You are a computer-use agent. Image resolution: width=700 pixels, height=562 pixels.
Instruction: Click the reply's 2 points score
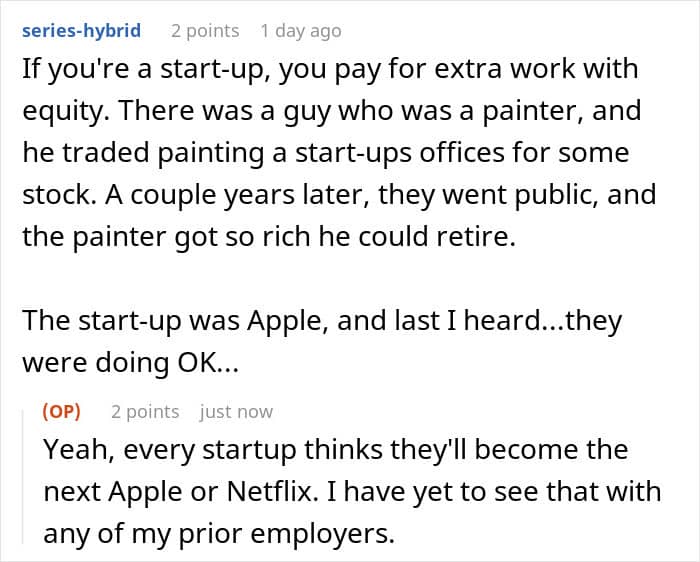[x=145, y=412]
